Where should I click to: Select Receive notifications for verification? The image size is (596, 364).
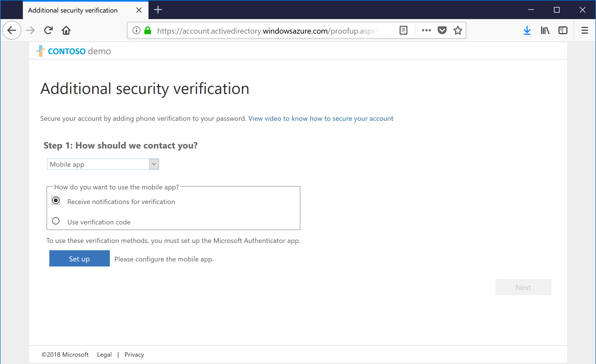coord(56,200)
